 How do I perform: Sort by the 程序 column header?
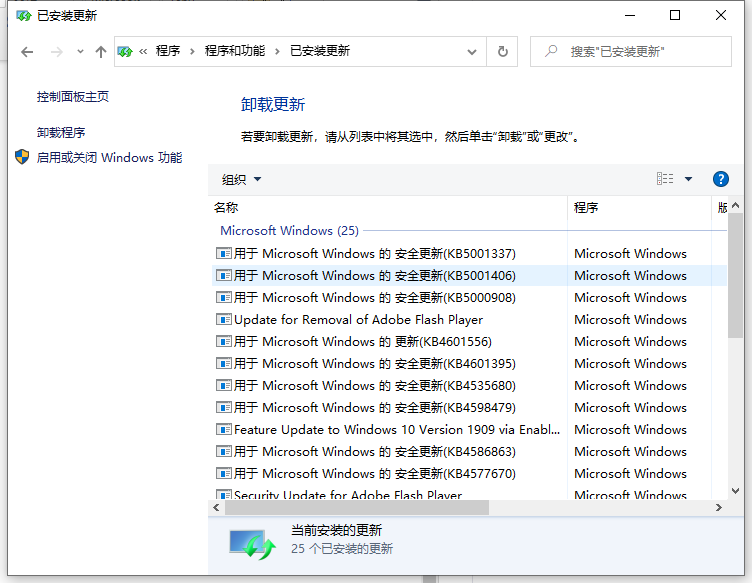point(639,208)
